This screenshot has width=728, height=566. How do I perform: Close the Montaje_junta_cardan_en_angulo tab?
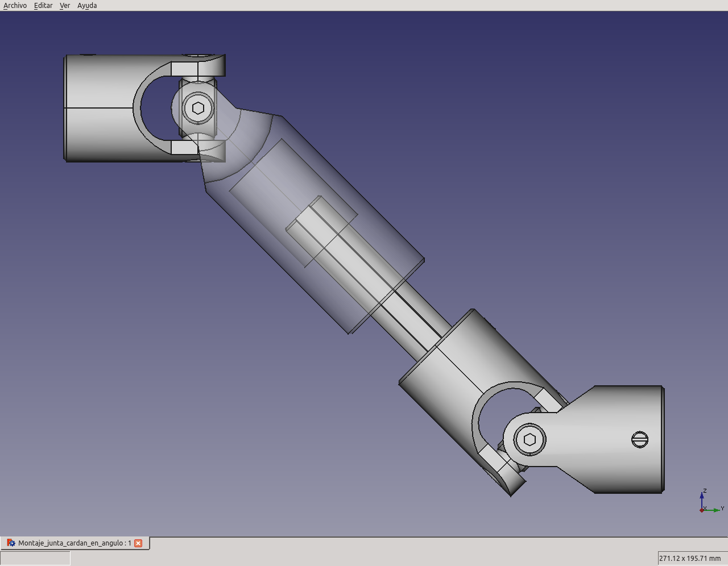click(x=138, y=543)
